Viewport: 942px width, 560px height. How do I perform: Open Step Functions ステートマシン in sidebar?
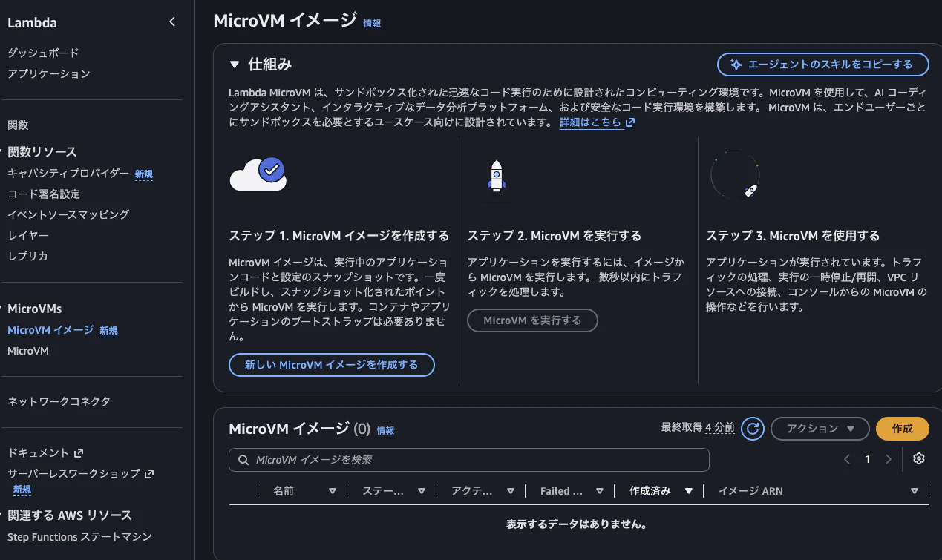point(79,537)
